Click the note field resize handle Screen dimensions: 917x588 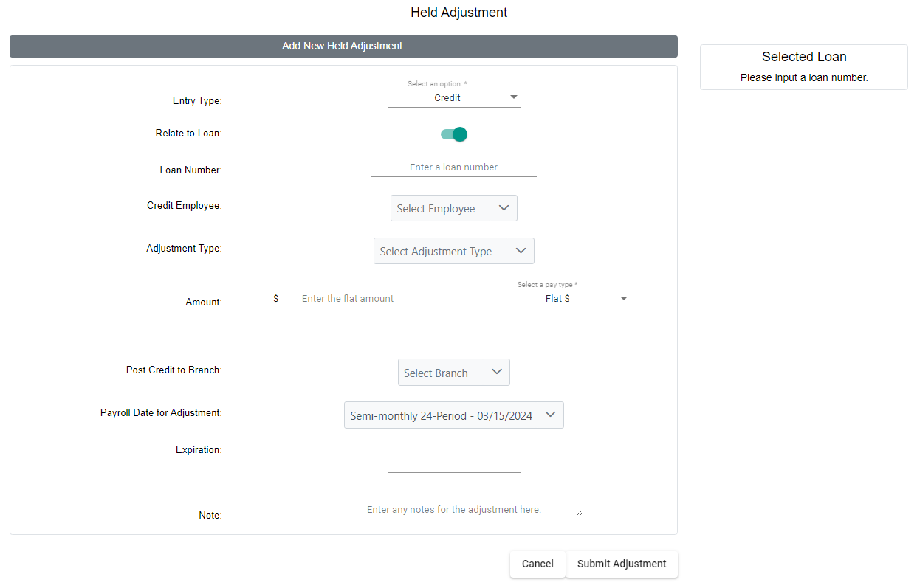tap(579, 513)
